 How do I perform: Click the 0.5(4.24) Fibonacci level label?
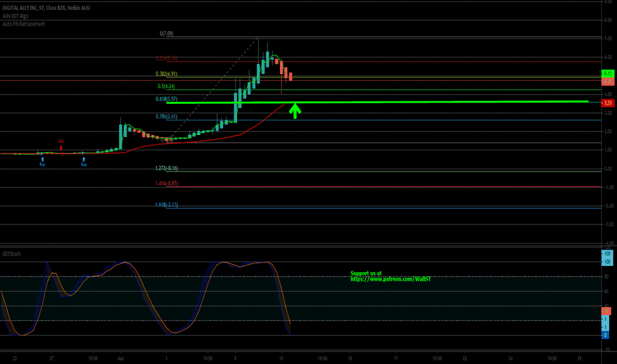tap(166, 86)
